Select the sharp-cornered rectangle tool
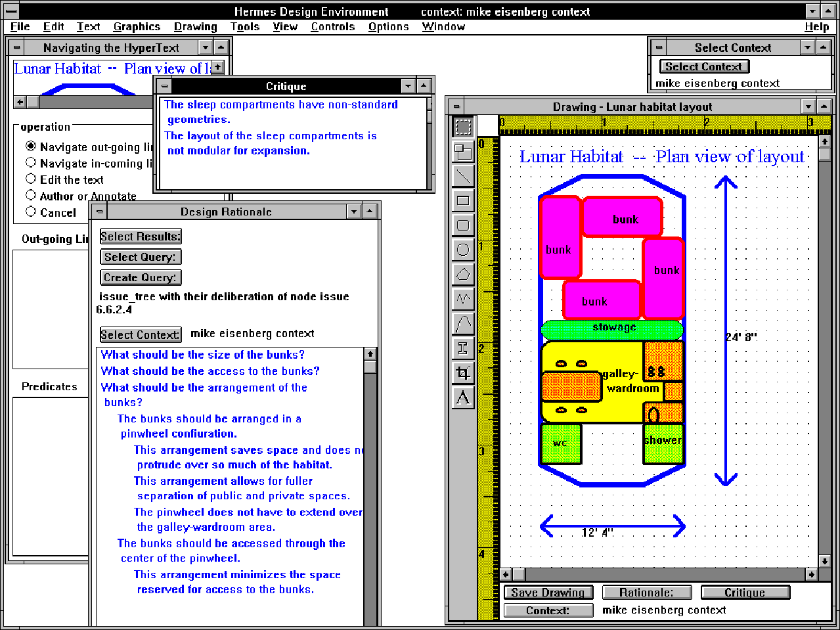840x630 pixels. [463, 200]
